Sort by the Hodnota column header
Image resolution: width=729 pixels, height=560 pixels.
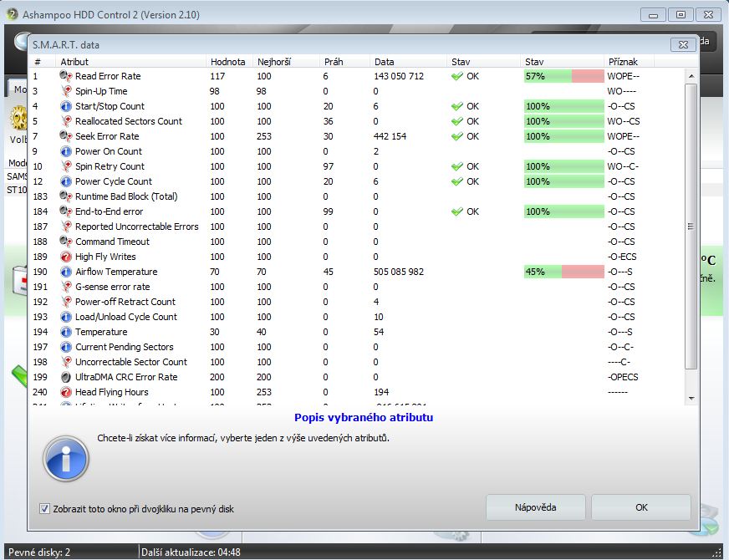pos(230,62)
